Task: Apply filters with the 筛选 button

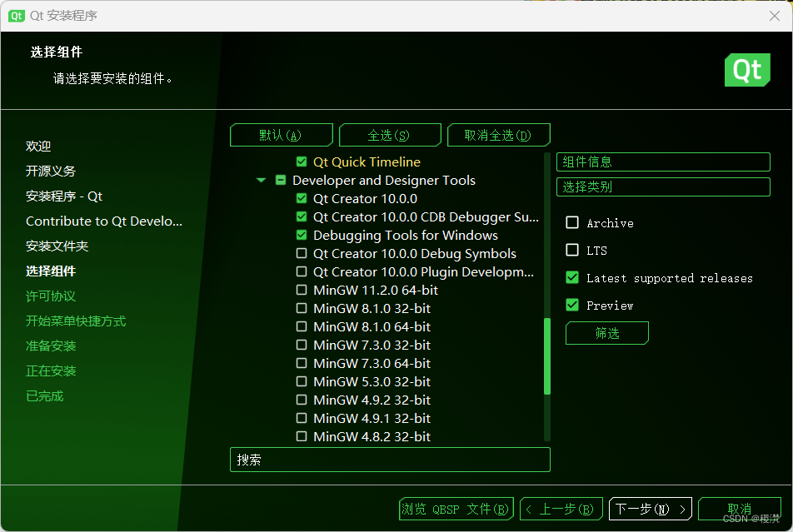Action: point(607,333)
